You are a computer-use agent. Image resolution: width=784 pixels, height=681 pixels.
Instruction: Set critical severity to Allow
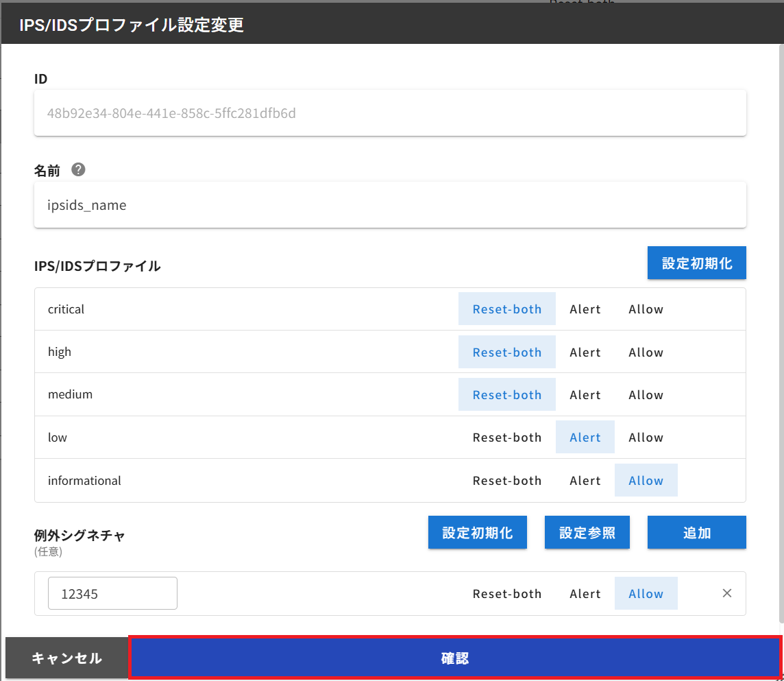coord(646,309)
